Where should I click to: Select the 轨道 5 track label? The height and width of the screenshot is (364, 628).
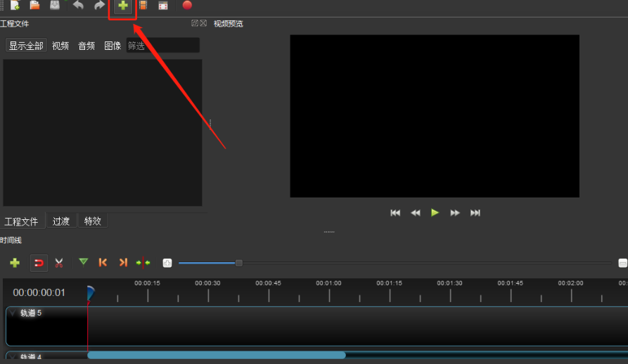(31, 313)
